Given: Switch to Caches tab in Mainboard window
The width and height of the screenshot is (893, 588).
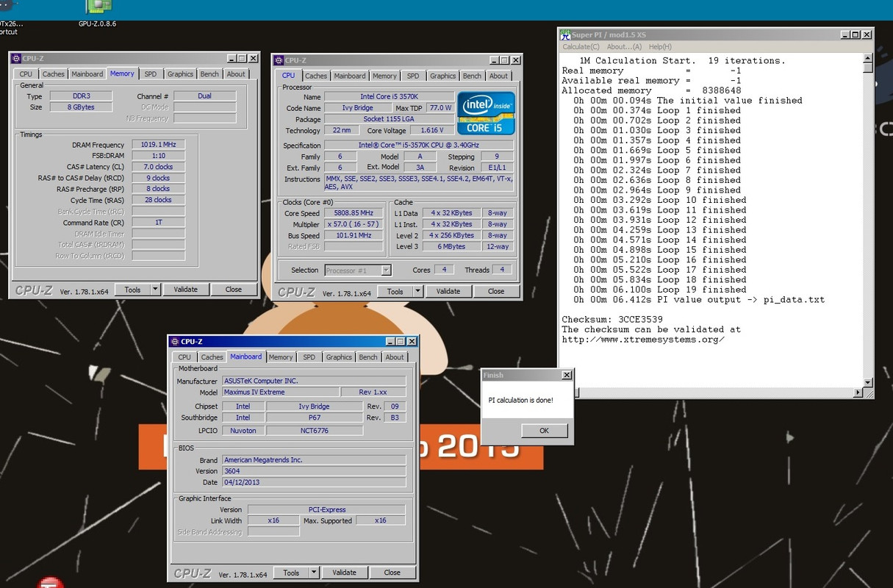Looking at the screenshot, I should [212, 357].
